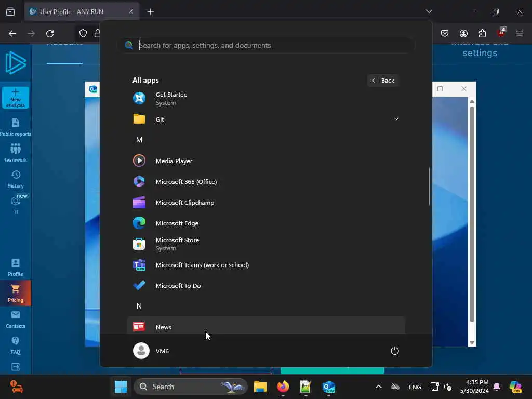Open Notepad++ from taskbar
The width and height of the screenshot is (532, 399).
(305, 387)
